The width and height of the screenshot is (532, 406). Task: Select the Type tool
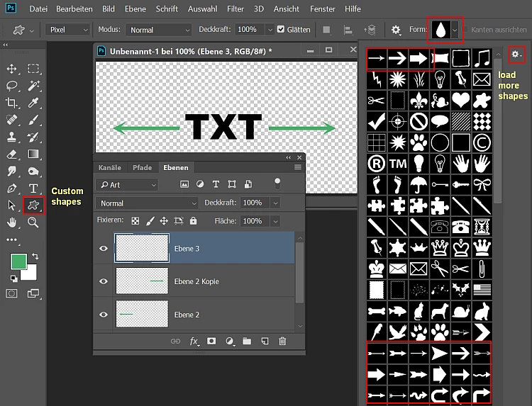pos(33,188)
